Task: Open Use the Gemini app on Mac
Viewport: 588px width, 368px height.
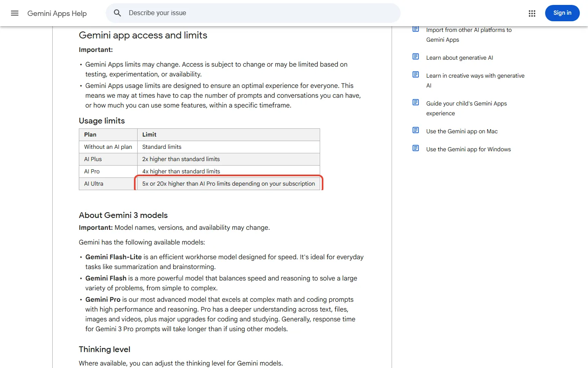Action: (462, 131)
